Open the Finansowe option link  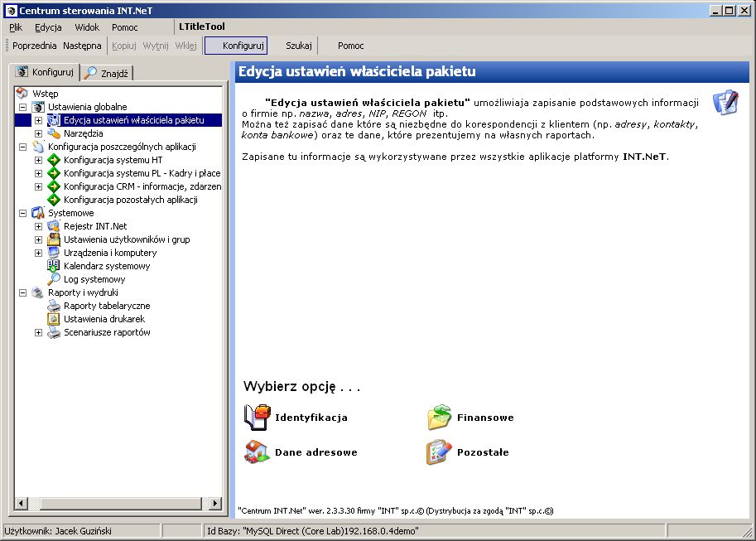click(x=485, y=418)
